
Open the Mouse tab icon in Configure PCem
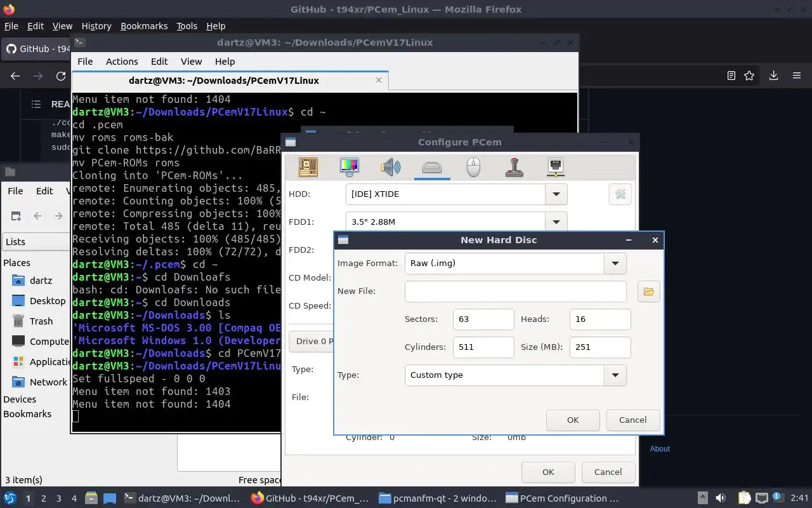pyautogui.click(x=473, y=167)
